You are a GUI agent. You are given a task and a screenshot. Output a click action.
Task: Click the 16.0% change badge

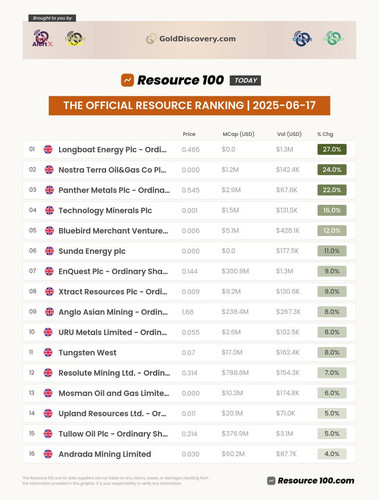(332, 210)
